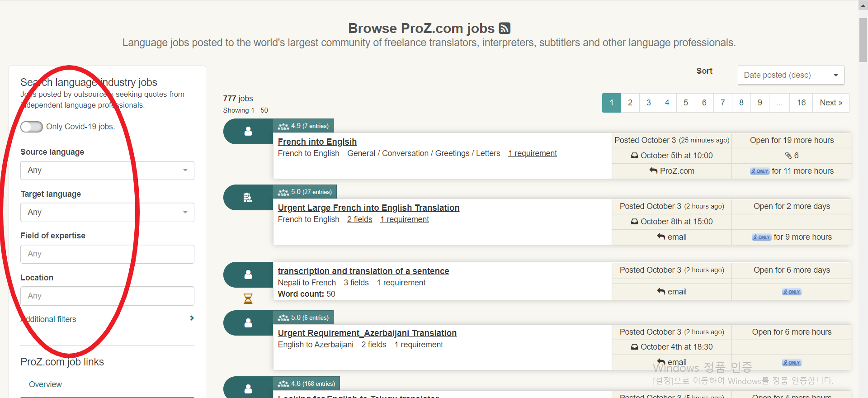Click the Location input field
The height and width of the screenshot is (398, 868).
(107, 296)
